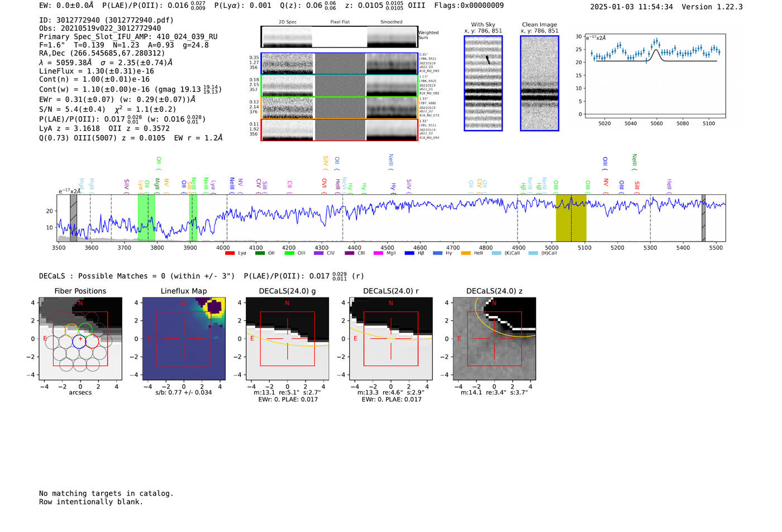Image resolution: width=782 pixels, height=532 pixels.
Task: Select the blue-framed fiber 2D spectrum row
Action: click(x=340, y=64)
